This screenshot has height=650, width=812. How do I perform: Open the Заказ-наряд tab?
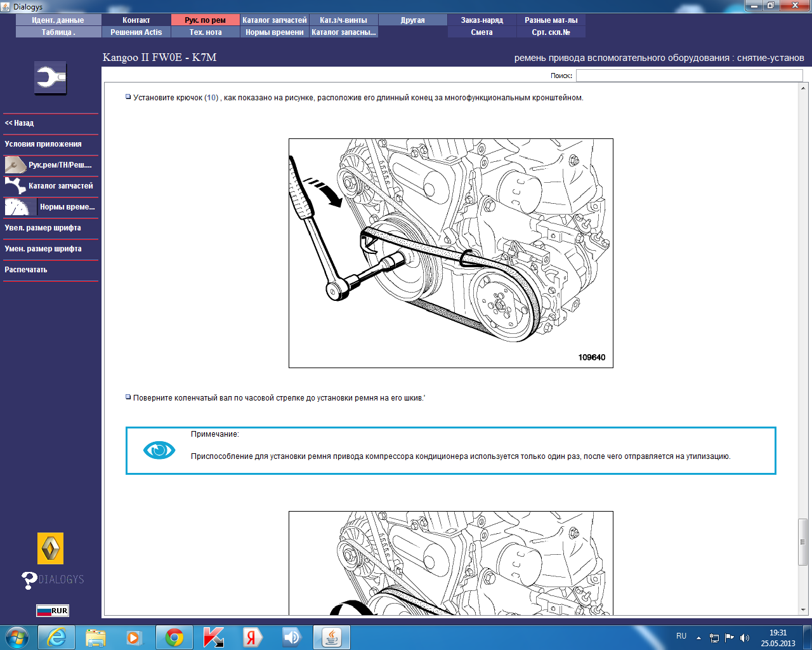(482, 20)
